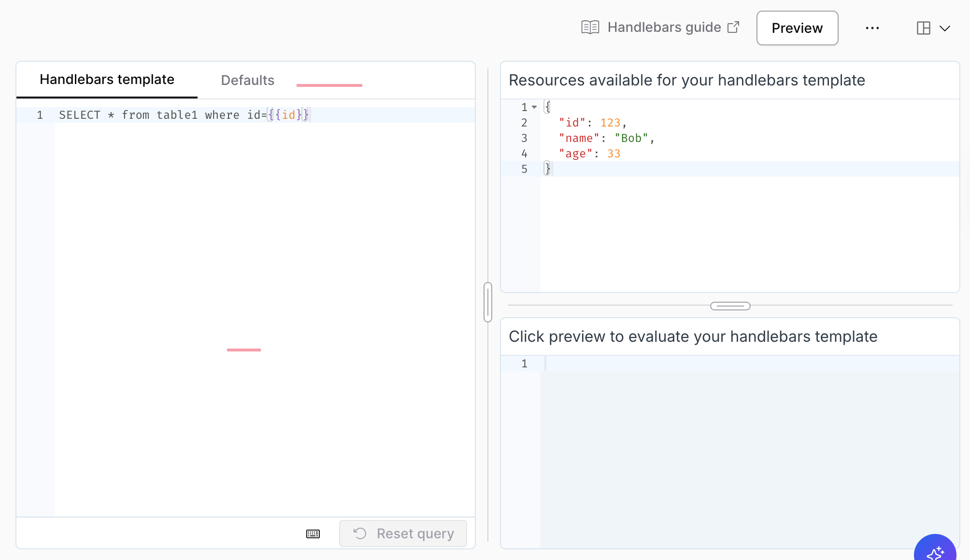
Task: Click the "name": "Bob" line
Action: point(607,138)
